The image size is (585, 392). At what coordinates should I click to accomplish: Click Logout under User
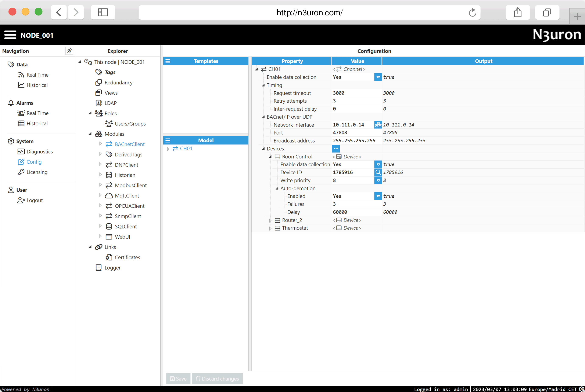pos(30,200)
